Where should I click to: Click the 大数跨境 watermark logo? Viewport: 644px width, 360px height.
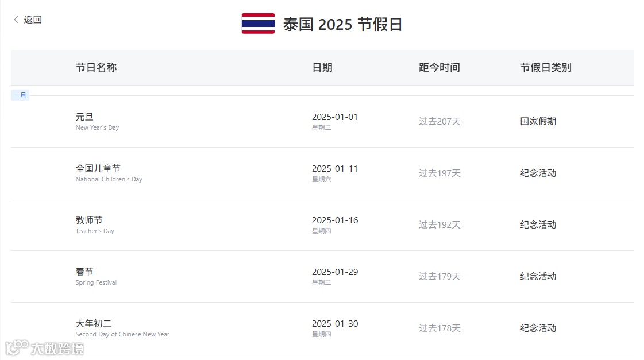tap(45, 347)
